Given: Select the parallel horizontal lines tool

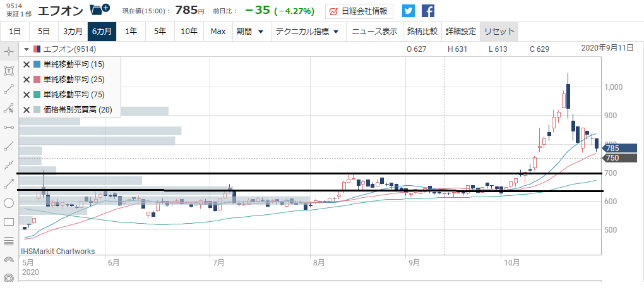Looking at the screenshot, I should (9, 241).
